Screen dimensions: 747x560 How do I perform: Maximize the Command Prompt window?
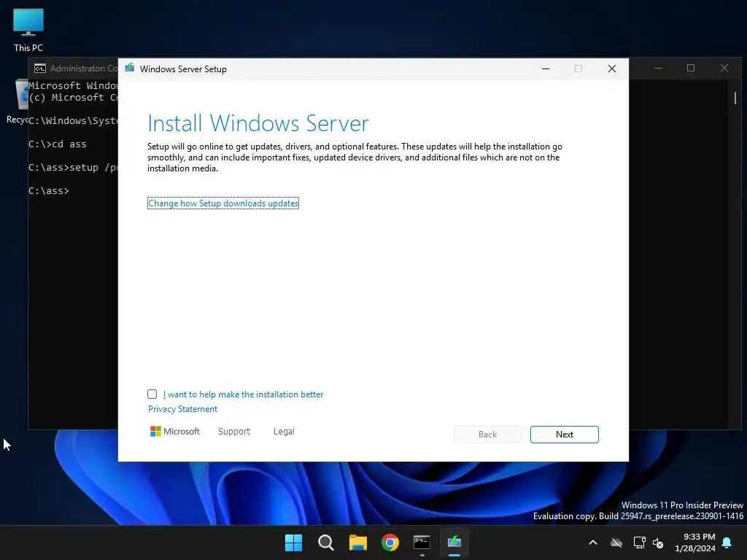691,68
